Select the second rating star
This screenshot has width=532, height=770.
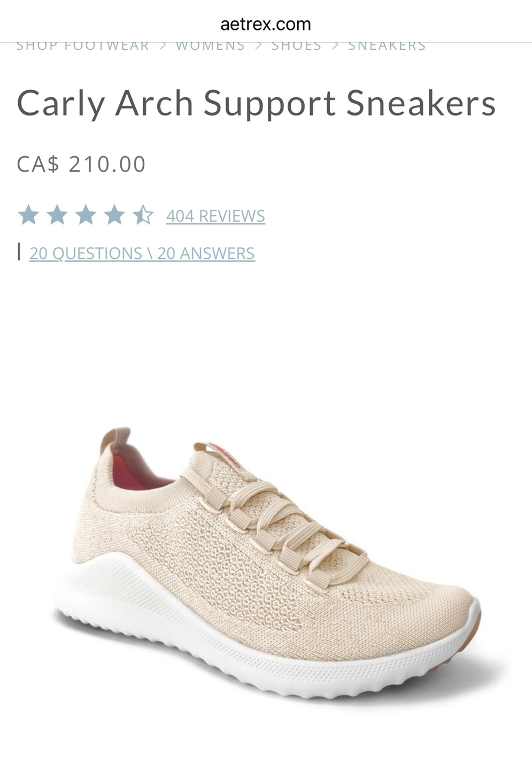[x=57, y=215]
